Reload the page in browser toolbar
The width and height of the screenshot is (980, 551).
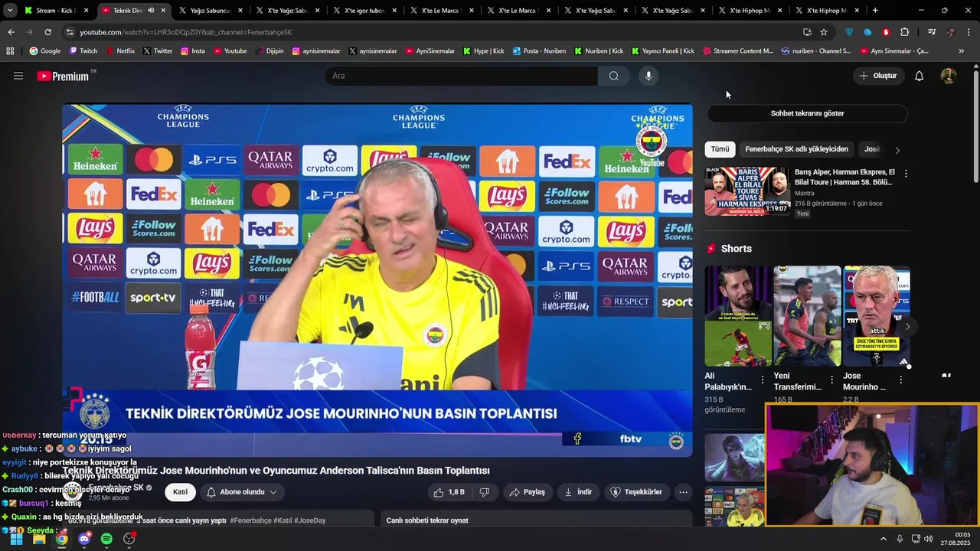(47, 32)
